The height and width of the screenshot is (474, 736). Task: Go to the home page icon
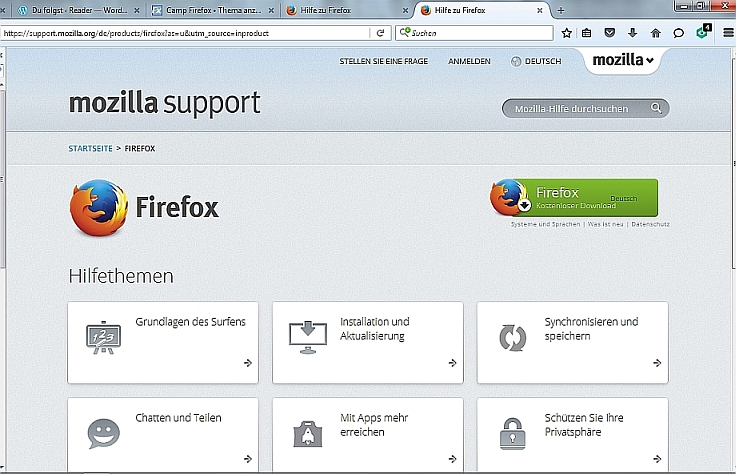pyautogui.click(x=655, y=33)
